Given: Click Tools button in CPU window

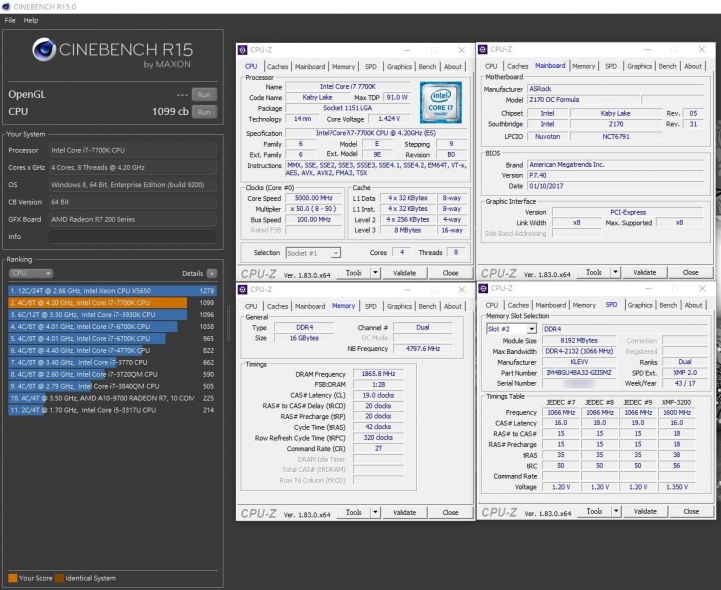Looking at the screenshot, I should pos(353,273).
